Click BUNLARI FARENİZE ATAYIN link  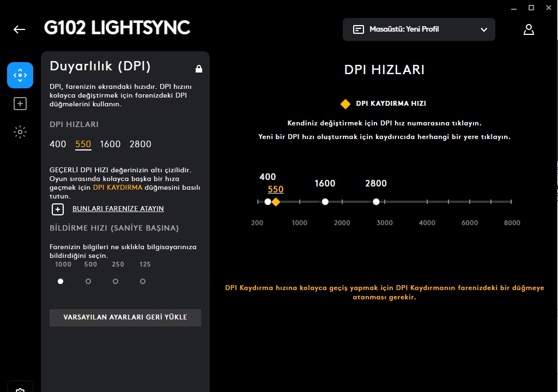(x=118, y=209)
